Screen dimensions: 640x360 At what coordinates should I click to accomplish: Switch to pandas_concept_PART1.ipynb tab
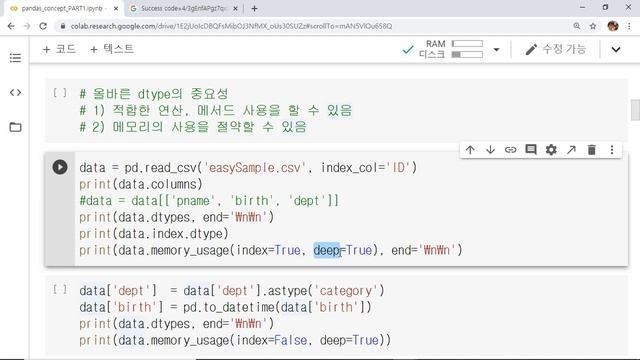point(61,8)
